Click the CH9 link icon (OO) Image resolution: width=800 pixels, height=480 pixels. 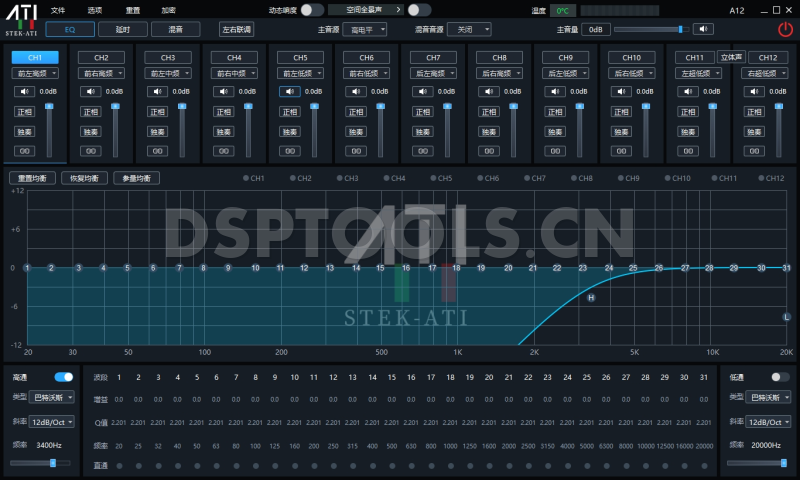[x=555, y=151]
